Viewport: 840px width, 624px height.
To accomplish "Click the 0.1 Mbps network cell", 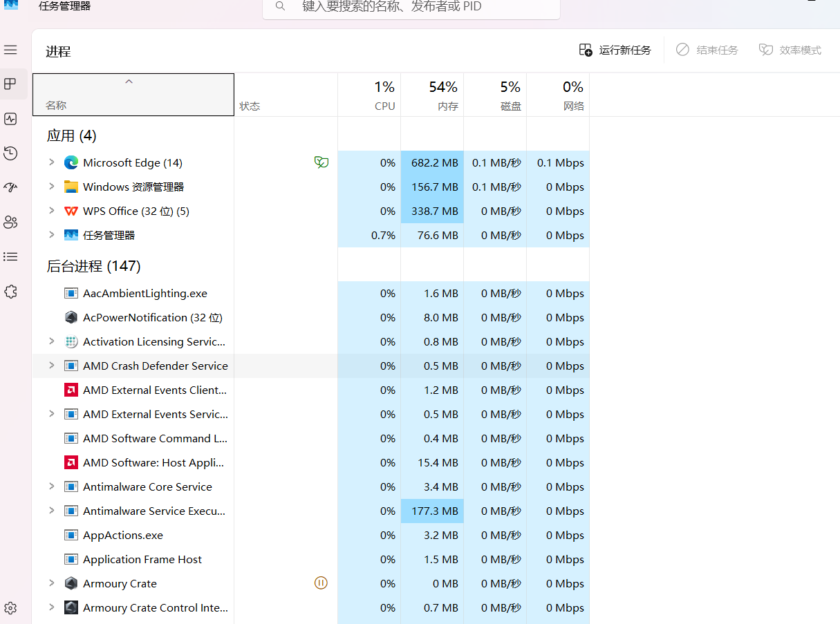I will (558, 162).
